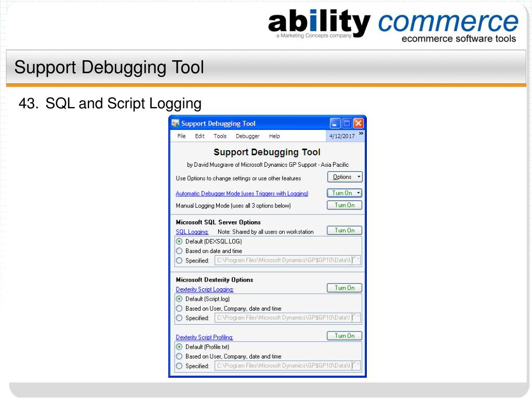Turn On Dexterity Script Profiling
This screenshot has width=532, height=399.
pos(344,336)
